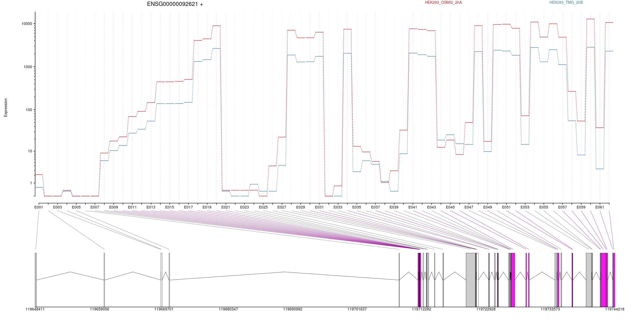Image resolution: width=644 pixels, height=322 pixels.
Task: Select exon label E047
Action: [469, 207]
